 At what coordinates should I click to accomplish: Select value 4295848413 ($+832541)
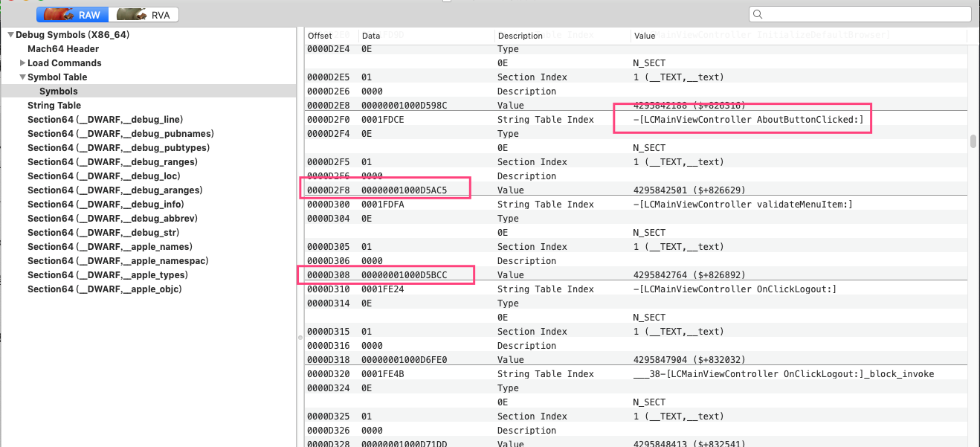coord(689,443)
